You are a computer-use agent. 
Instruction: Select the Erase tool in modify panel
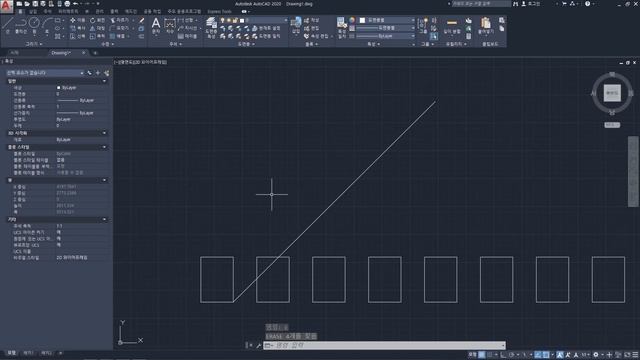tap(142, 20)
